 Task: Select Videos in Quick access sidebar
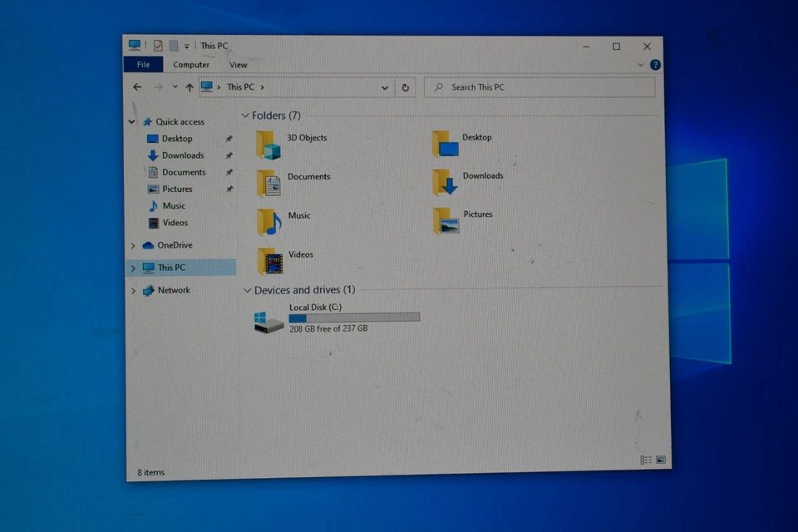[175, 223]
